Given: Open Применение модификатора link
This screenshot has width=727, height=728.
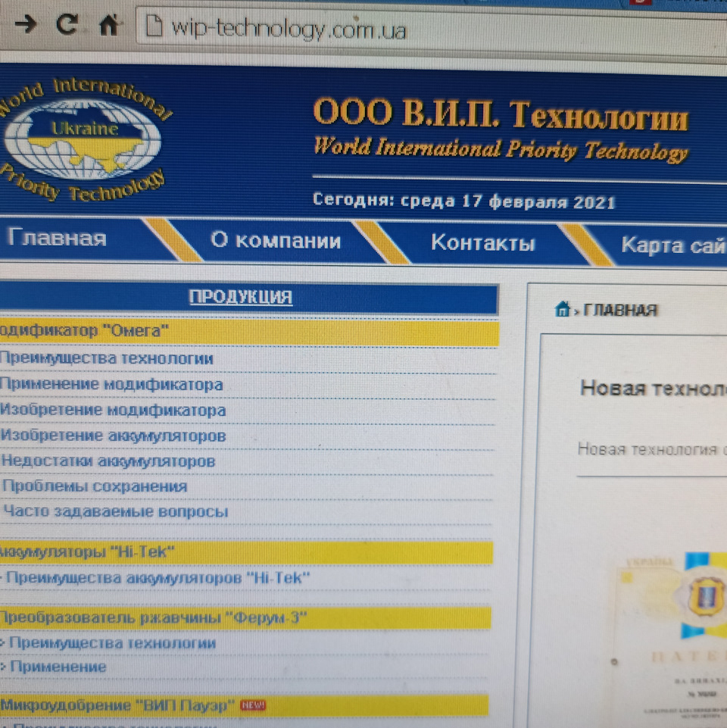Looking at the screenshot, I should pyautogui.click(x=111, y=384).
